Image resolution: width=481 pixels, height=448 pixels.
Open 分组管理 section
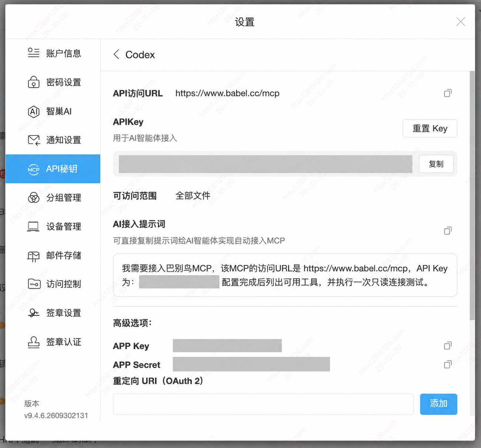(x=53, y=198)
